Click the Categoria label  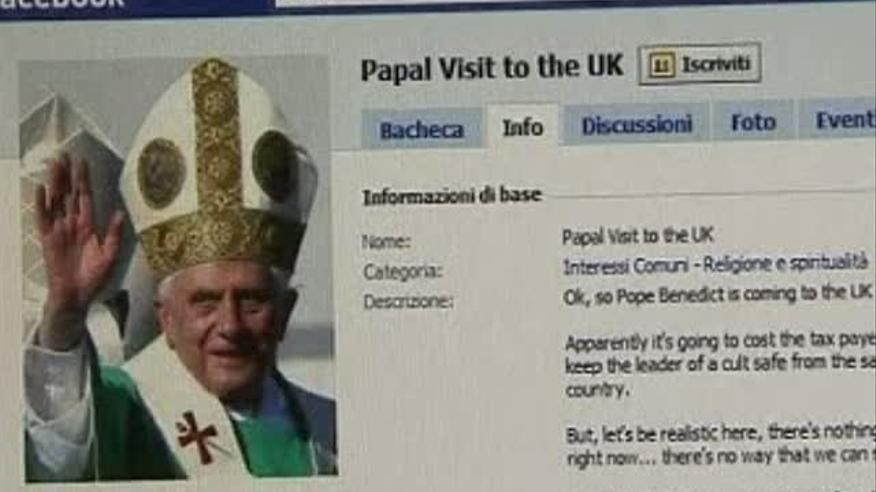[402, 271]
